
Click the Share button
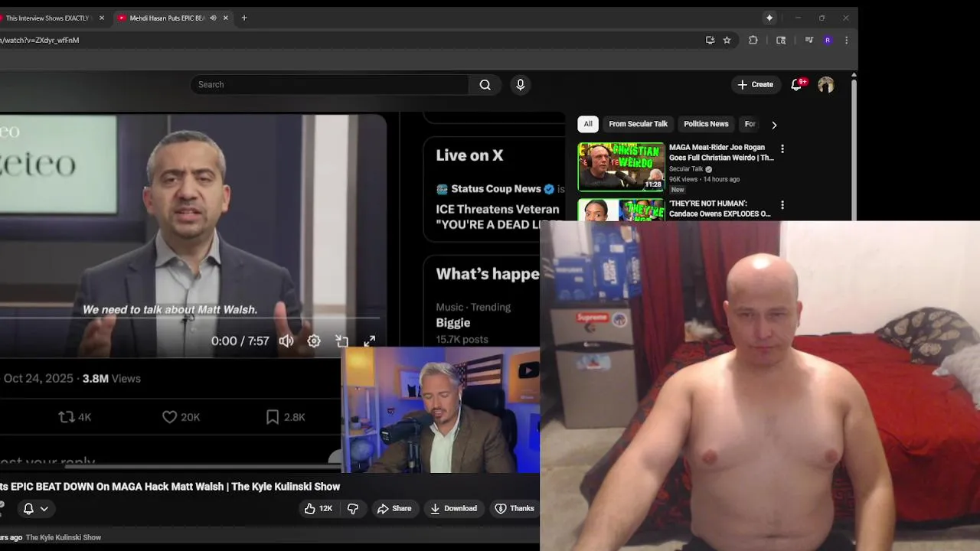(x=394, y=508)
